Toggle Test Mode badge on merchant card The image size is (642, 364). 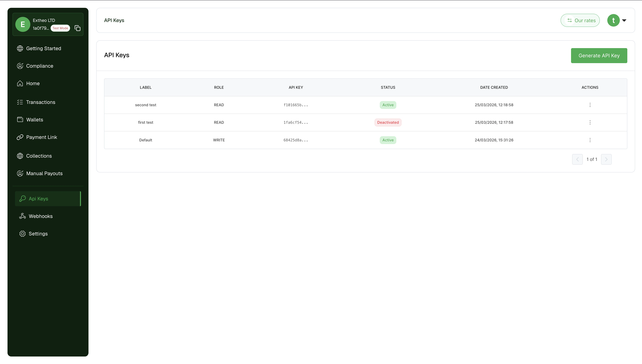click(60, 28)
